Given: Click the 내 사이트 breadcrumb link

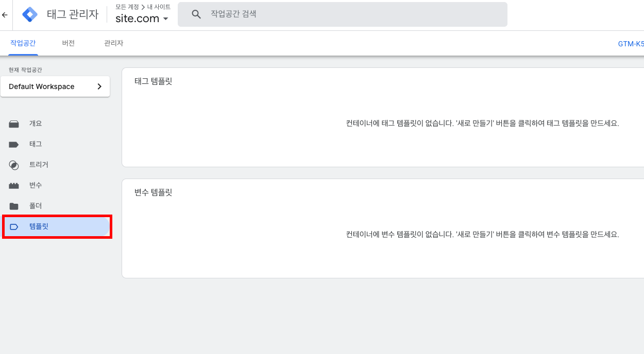Looking at the screenshot, I should pyautogui.click(x=159, y=7).
